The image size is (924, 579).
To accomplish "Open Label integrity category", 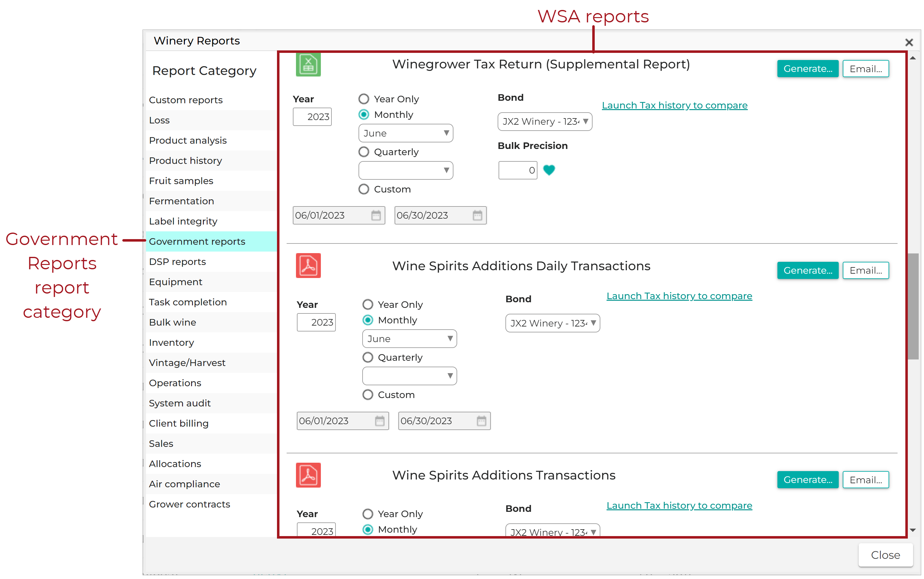I will click(x=211, y=221).
